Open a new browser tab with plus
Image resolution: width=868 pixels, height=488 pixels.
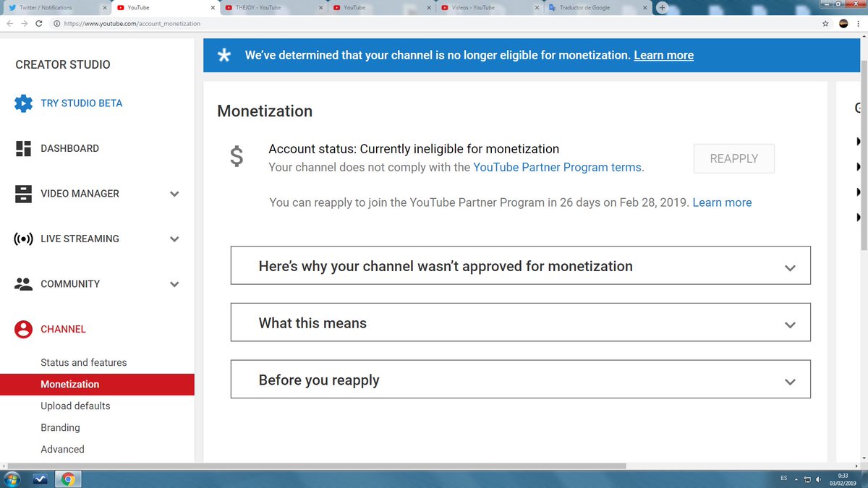662,7
